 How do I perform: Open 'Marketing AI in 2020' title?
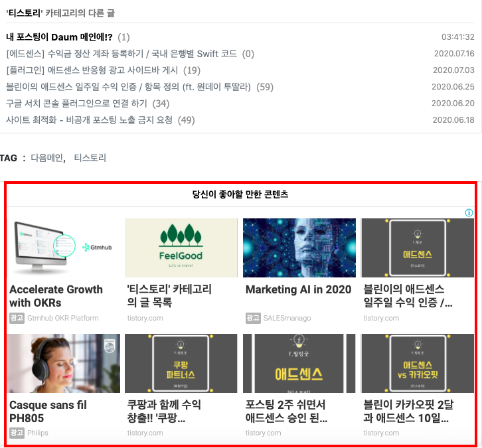click(299, 289)
